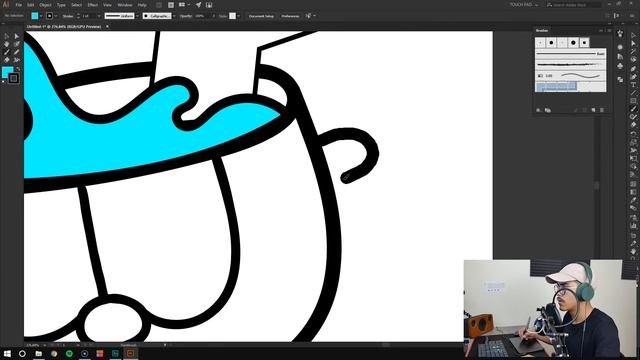Screen dimensions: 640x360
Task: Select the Selection tool in left toolbar
Action: coord(7,36)
